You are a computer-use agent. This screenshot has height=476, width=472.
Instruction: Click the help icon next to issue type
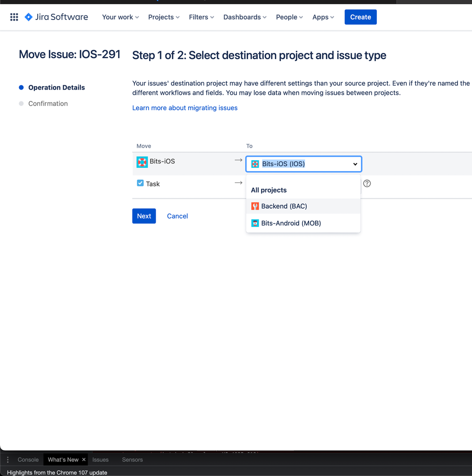(x=367, y=183)
